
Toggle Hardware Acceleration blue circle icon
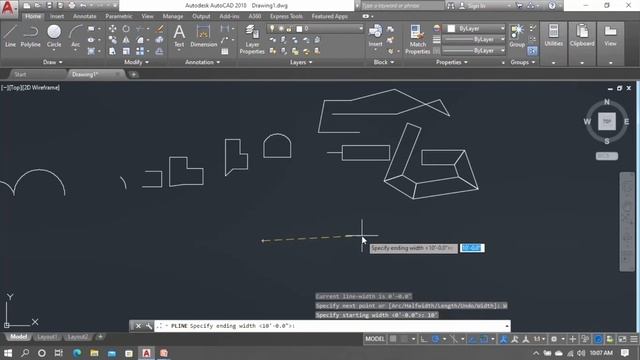click(x=598, y=339)
